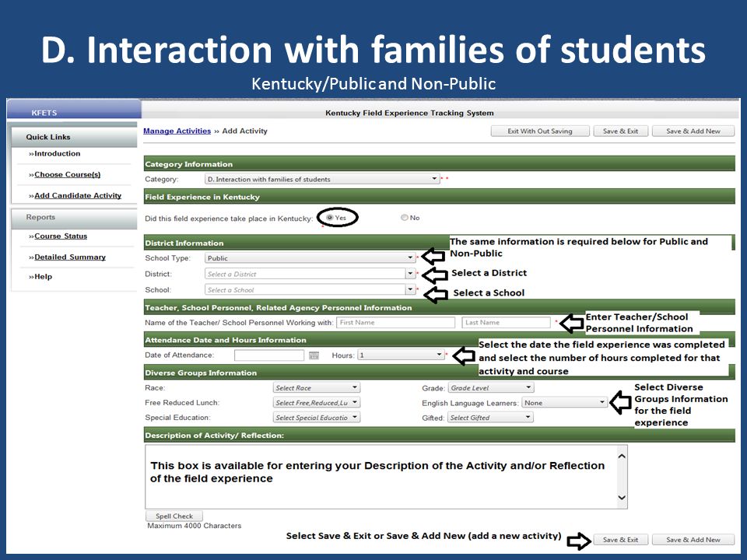This screenshot has width=747, height=560.
Task: Open the Select Gifted dropdown
Action: (490, 417)
